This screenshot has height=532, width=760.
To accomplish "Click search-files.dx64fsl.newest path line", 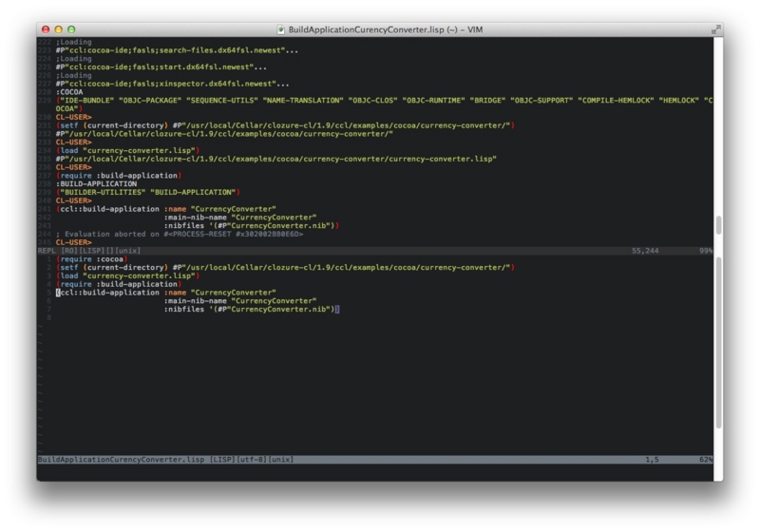I will coord(177,50).
